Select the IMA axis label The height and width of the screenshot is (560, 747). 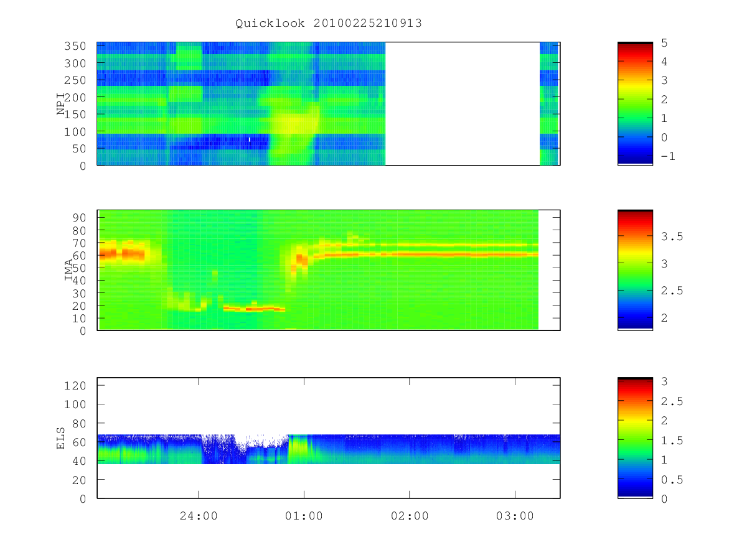(x=69, y=271)
